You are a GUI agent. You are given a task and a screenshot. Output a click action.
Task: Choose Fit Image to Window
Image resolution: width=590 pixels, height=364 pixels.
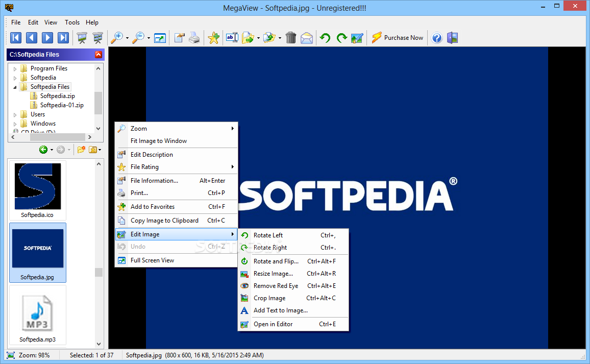pos(176,141)
